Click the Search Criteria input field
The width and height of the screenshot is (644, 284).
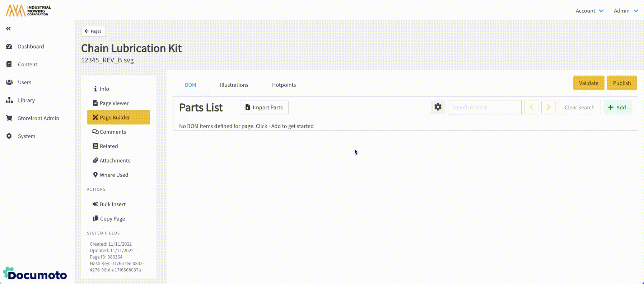[484, 107]
